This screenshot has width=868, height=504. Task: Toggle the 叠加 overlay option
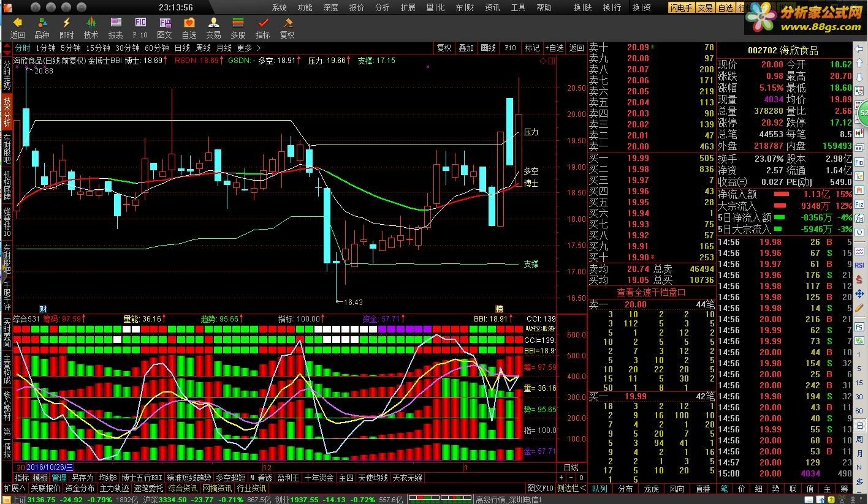coord(466,48)
